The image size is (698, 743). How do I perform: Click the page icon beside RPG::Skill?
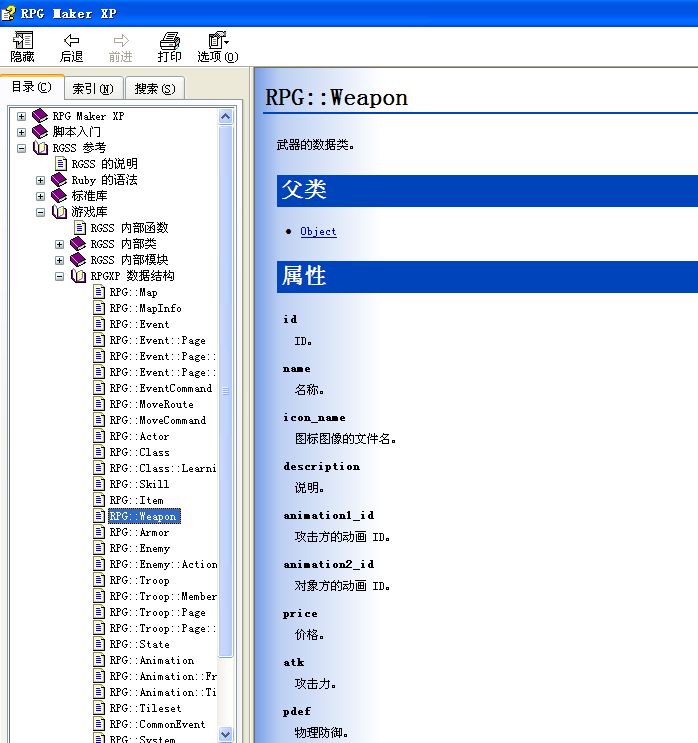coord(99,483)
